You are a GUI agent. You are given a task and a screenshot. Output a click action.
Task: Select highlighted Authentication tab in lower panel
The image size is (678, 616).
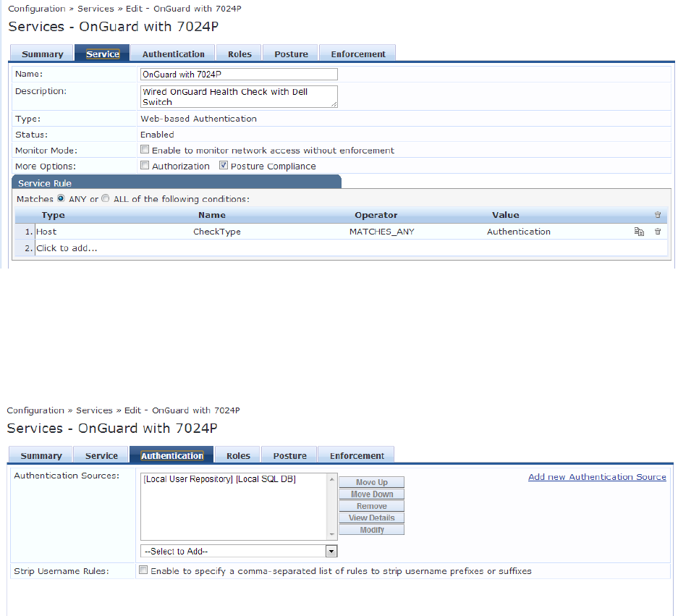(x=171, y=455)
